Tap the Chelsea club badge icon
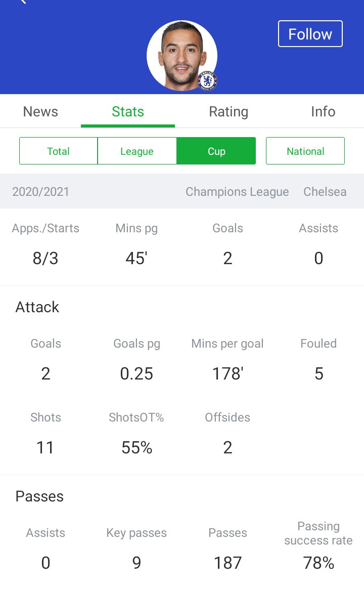This screenshot has width=364, height=589. [207, 81]
